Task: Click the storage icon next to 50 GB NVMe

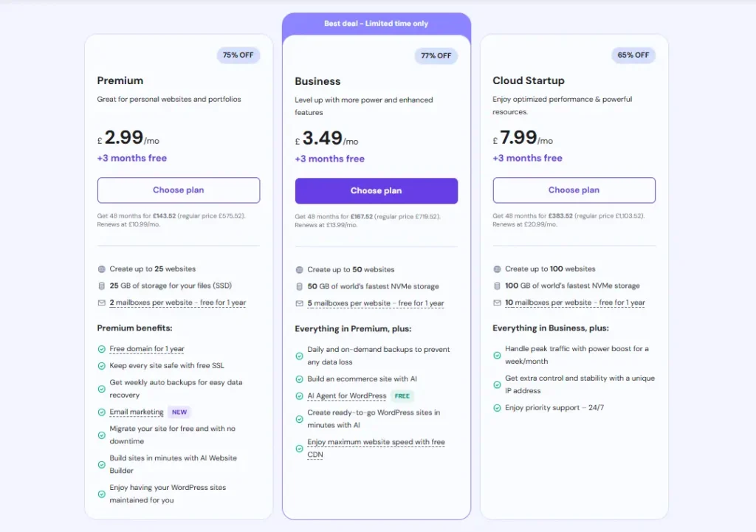Action: pyautogui.click(x=299, y=287)
